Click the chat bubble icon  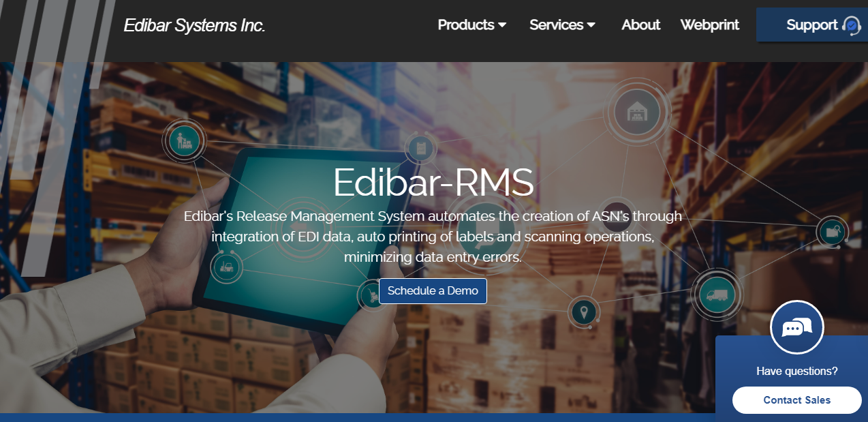click(796, 327)
